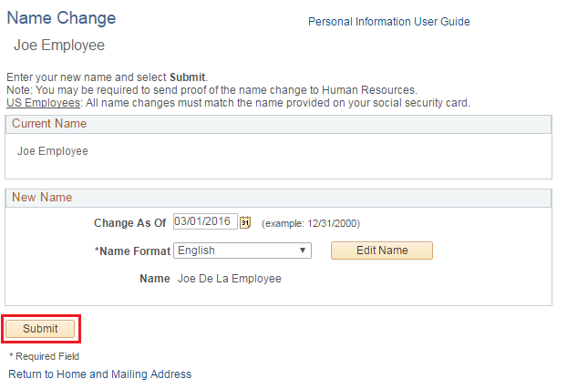Viewport: 588px width, 389px height.
Task: Click the Name Change page heading
Action: coord(61,18)
